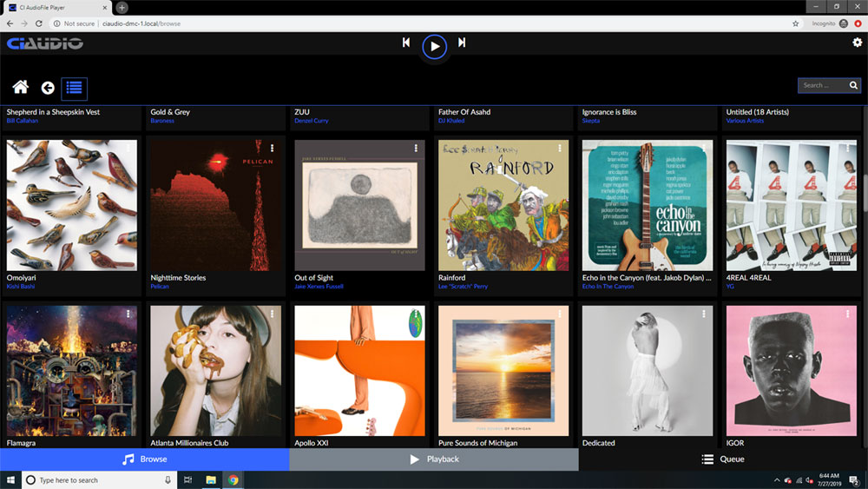Open the Queue tab
The height and width of the screenshot is (489, 868).
tap(723, 459)
